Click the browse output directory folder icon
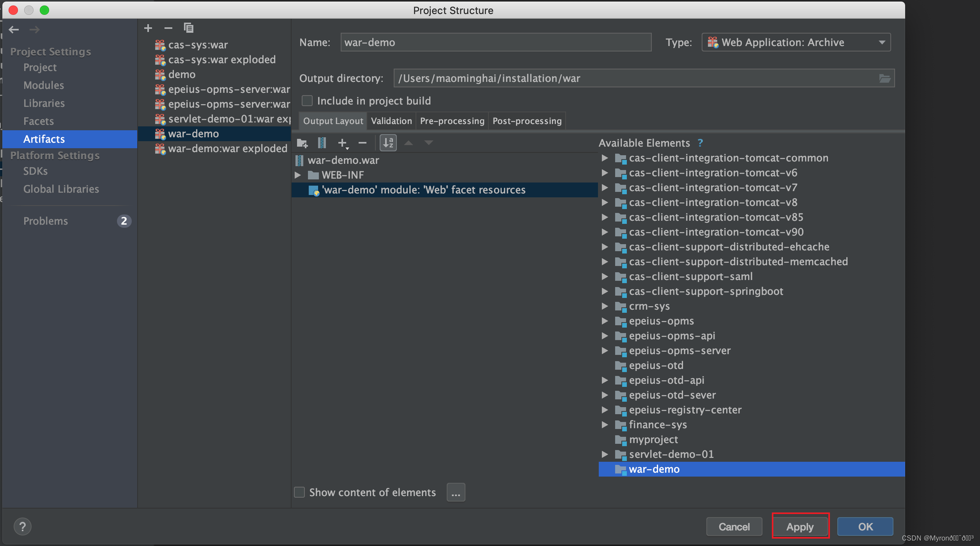980x546 pixels. [x=884, y=78]
